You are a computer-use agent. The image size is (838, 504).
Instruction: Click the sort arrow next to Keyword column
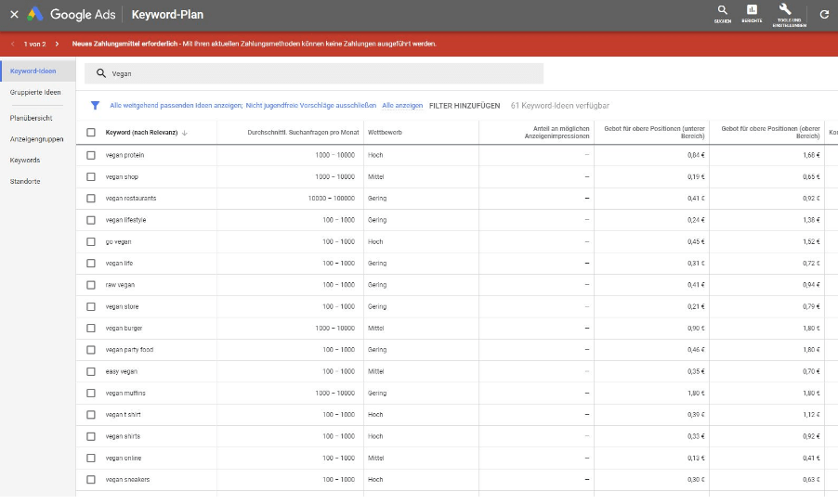(x=184, y=133)
